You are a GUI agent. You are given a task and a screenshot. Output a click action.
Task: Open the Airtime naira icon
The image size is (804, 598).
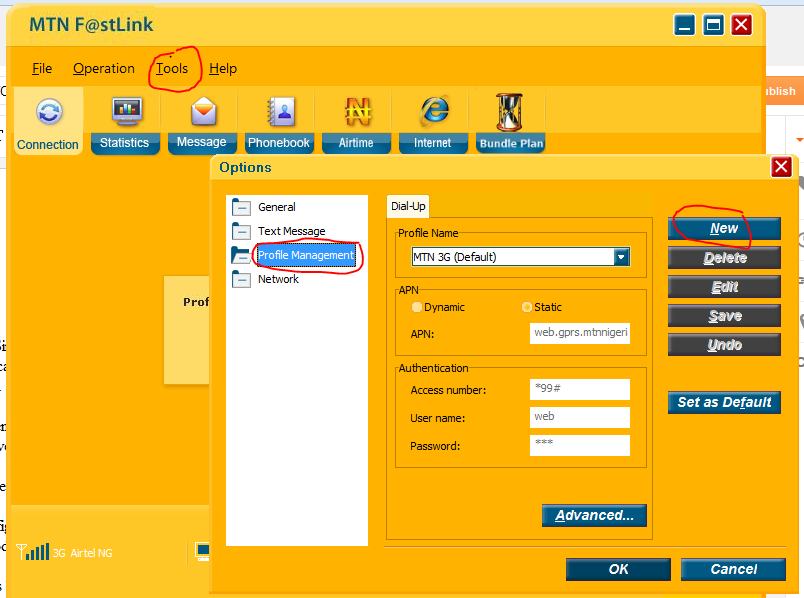pos(357,111)
